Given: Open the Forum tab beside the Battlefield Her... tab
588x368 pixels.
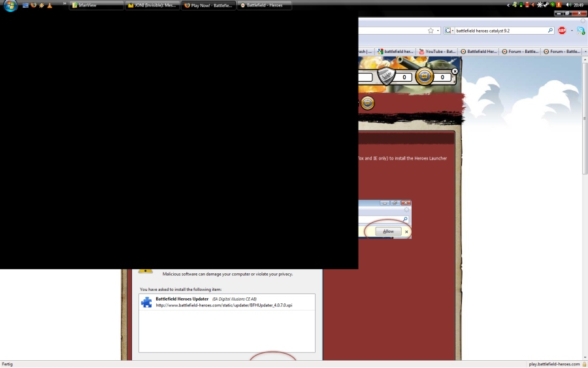Looking at the screenshot, I should click(x=520, y=52).
